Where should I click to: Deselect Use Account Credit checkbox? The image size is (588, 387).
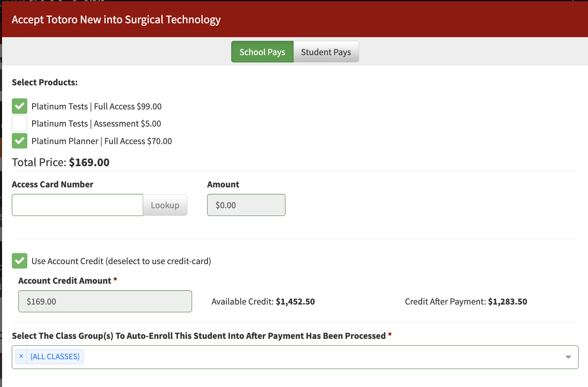tap(20, 261)
